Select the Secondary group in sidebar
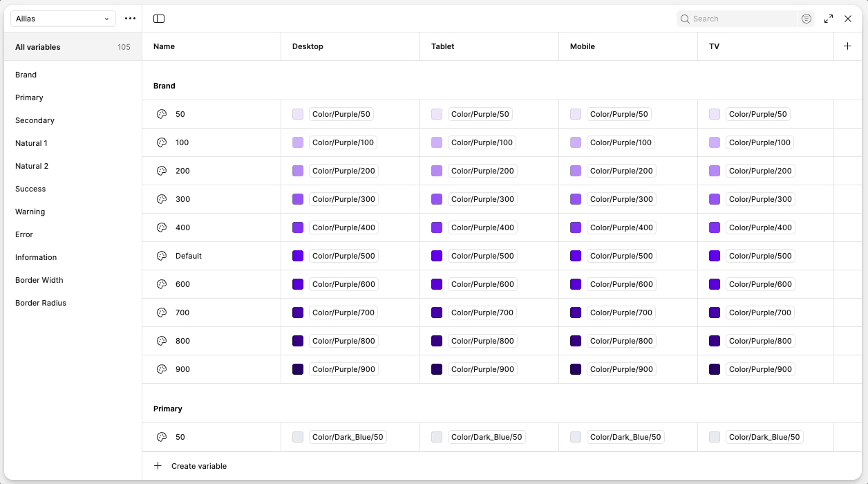 coord(35,120)
